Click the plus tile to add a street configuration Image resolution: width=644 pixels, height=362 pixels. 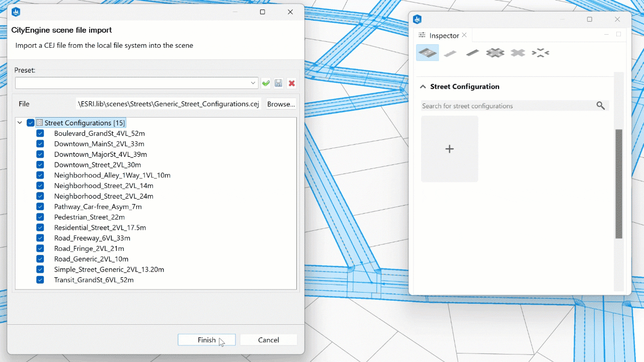click(450, 149)
